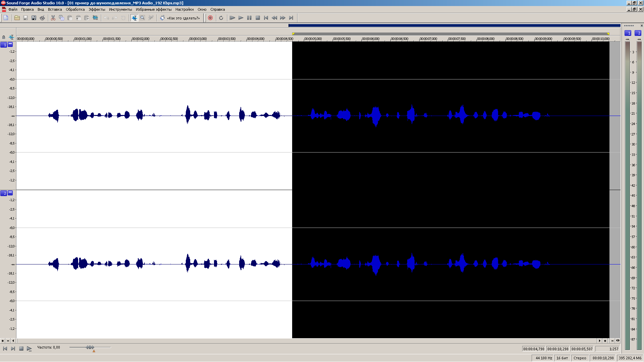The width and height of the screenshot is (644, 362).
Task: Click the Paste to new icon
Action: coord(87,18)
